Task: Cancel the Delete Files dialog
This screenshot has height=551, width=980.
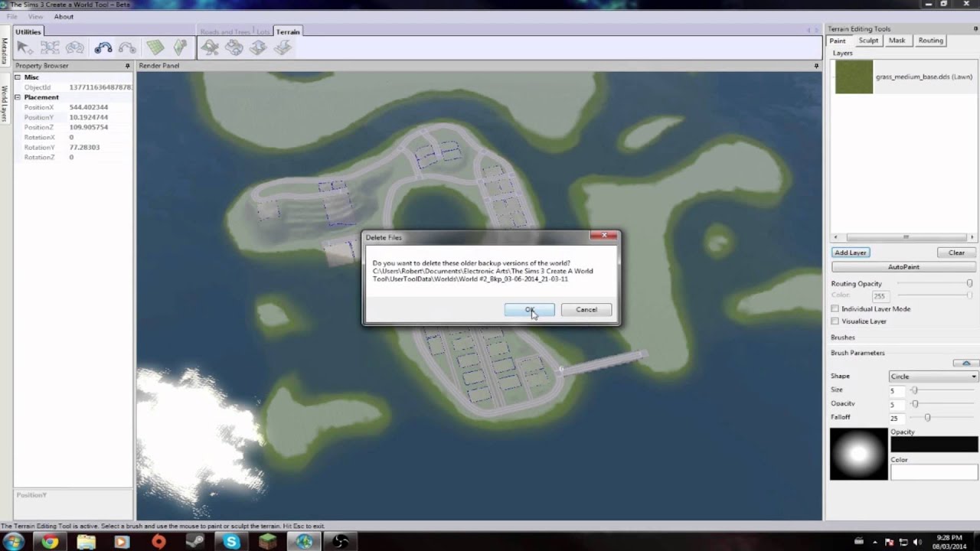Action: tap(586, 310)
